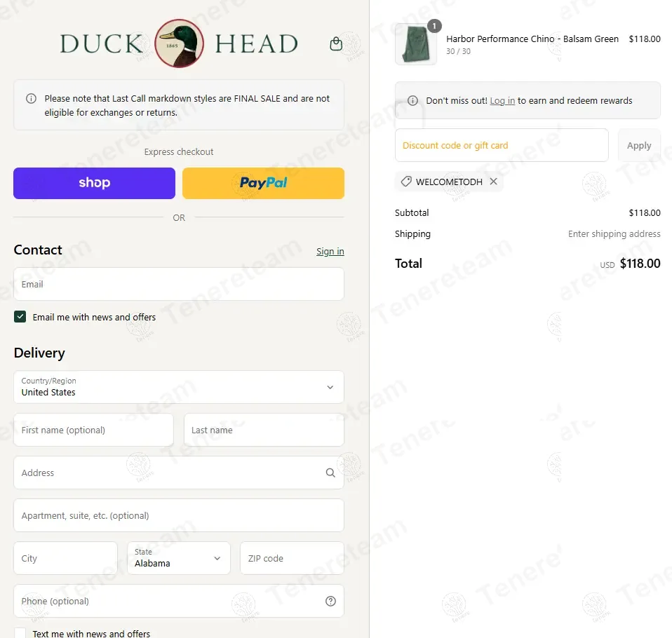The image size is (672, 638).
Task: Click the Sign in link
Action: tap(330, 252)
